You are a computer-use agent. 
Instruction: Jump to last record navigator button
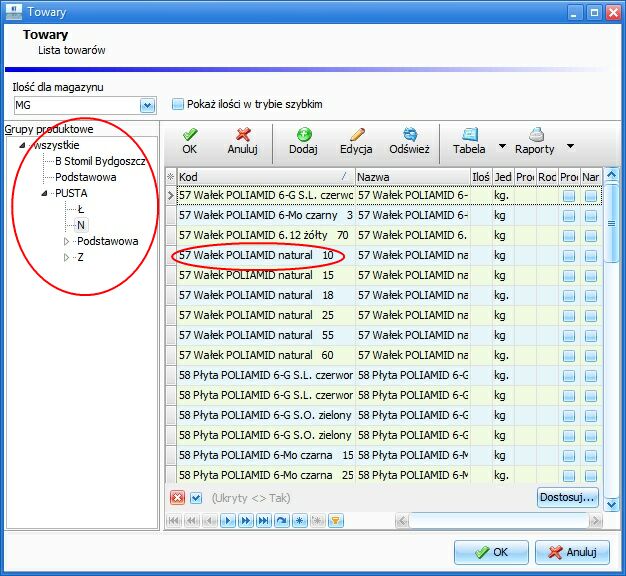[263, 521]
